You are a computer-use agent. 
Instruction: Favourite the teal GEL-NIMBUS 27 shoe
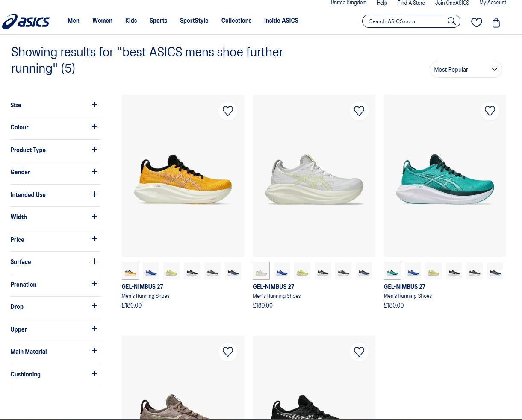point(490,111)
